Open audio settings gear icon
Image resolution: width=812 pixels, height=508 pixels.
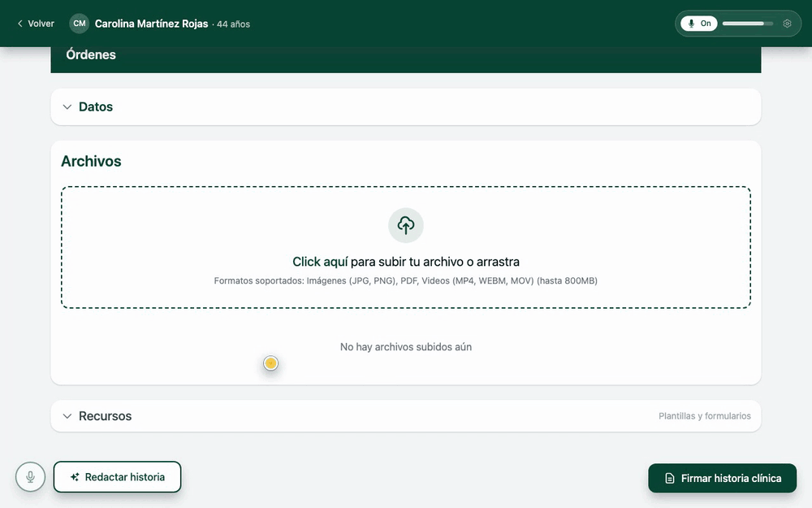[787, 24]
